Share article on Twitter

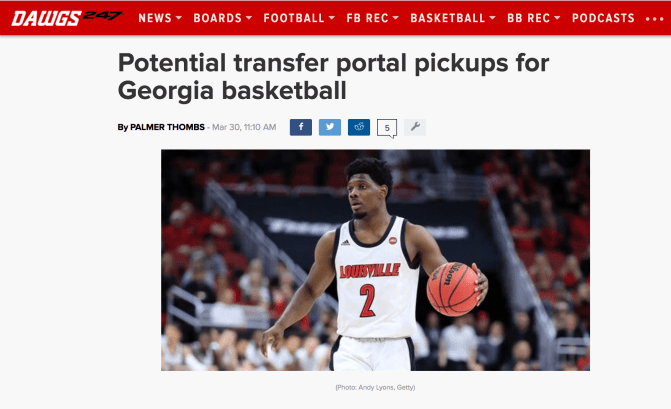click(330, 127)
